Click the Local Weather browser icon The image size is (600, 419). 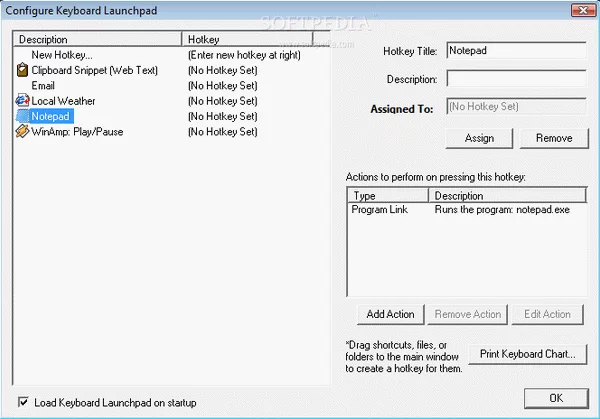coord(23,101)
